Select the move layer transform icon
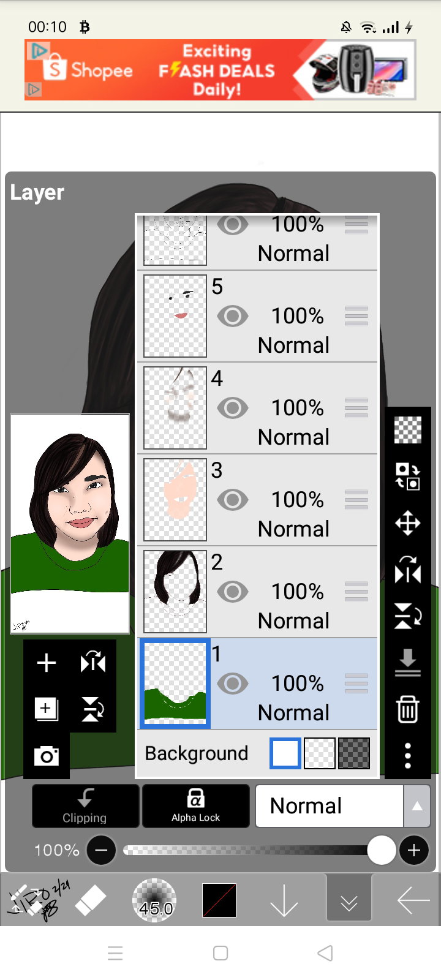The image size is (441, 980). pyautogui.click(x=408, y=524)
